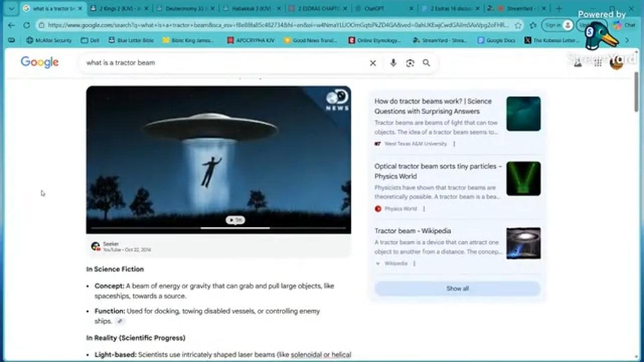Open Wikipedia result options menu
This screenshot has width=644, height=362.
point(414,263)
